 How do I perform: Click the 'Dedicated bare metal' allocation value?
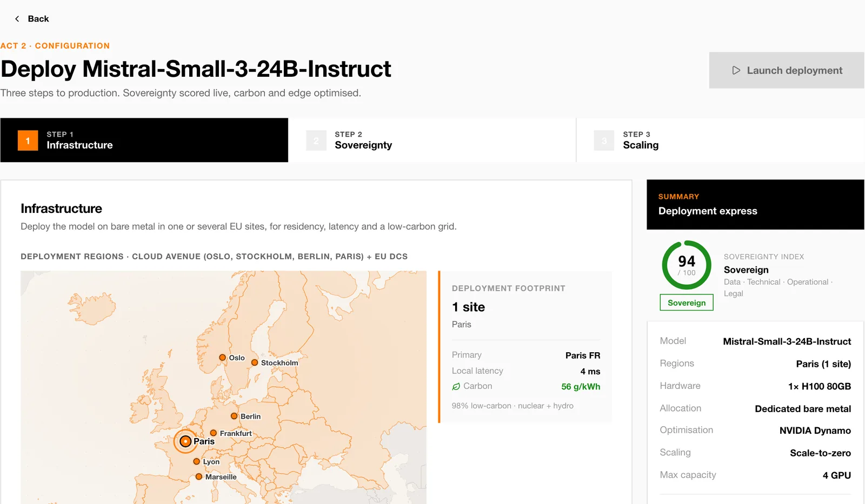pyautogui.click(x=803, y=409)
